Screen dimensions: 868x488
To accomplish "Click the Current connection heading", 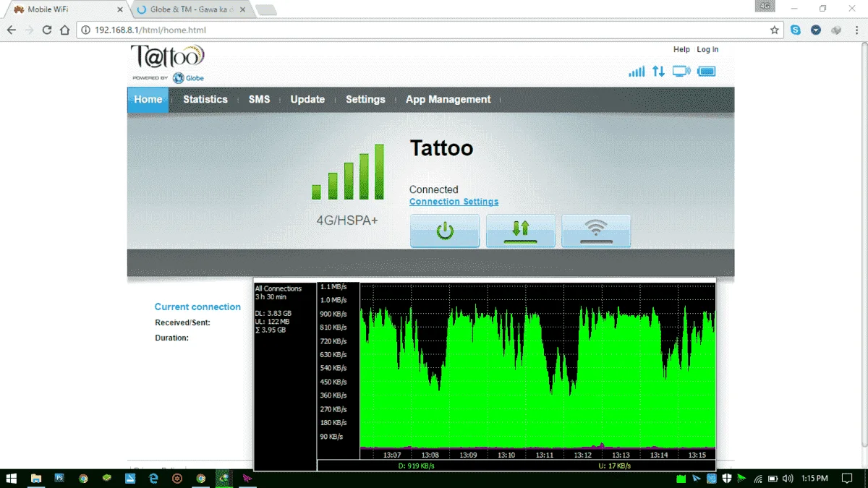I will coord(197,307).
